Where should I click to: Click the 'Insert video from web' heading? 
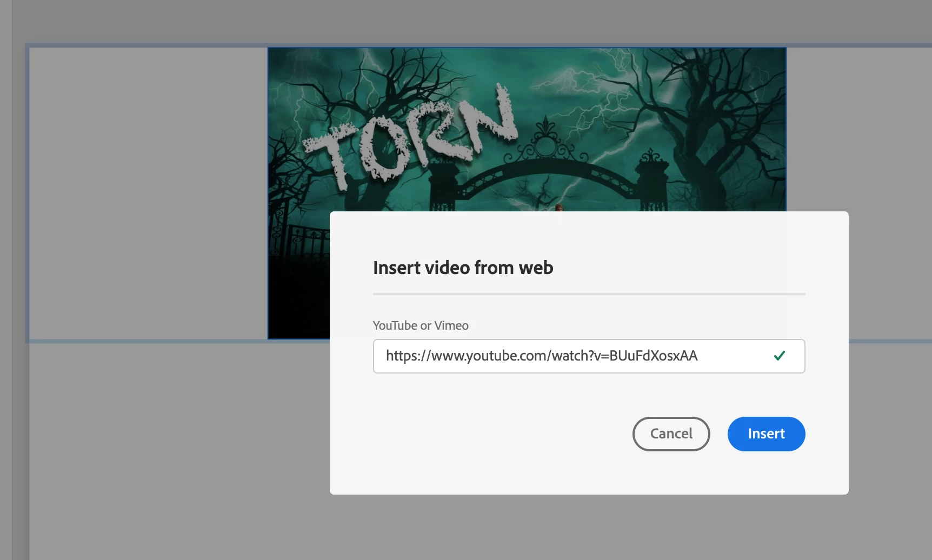pos(463,268)
